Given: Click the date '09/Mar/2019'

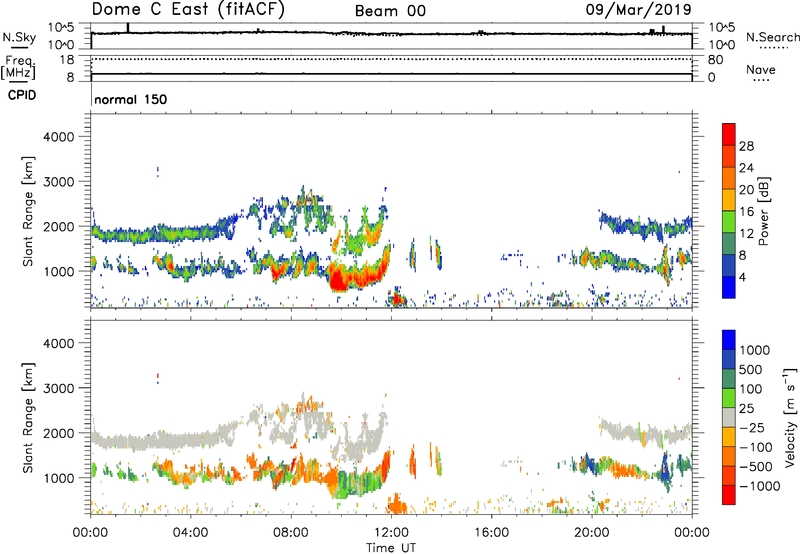Looking at the screenshot, I should 638,9.
